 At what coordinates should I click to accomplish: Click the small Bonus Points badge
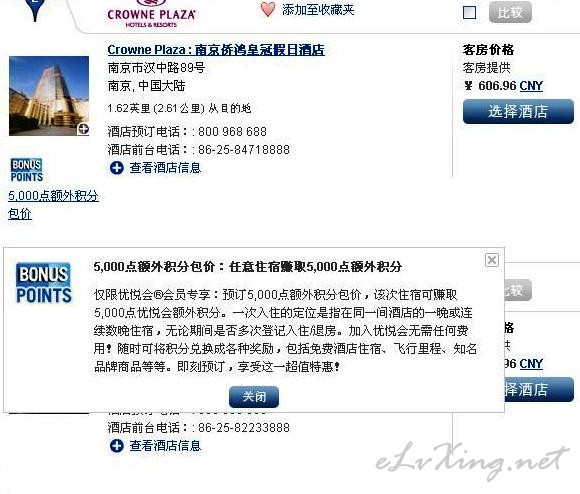[x=27, y=170]
